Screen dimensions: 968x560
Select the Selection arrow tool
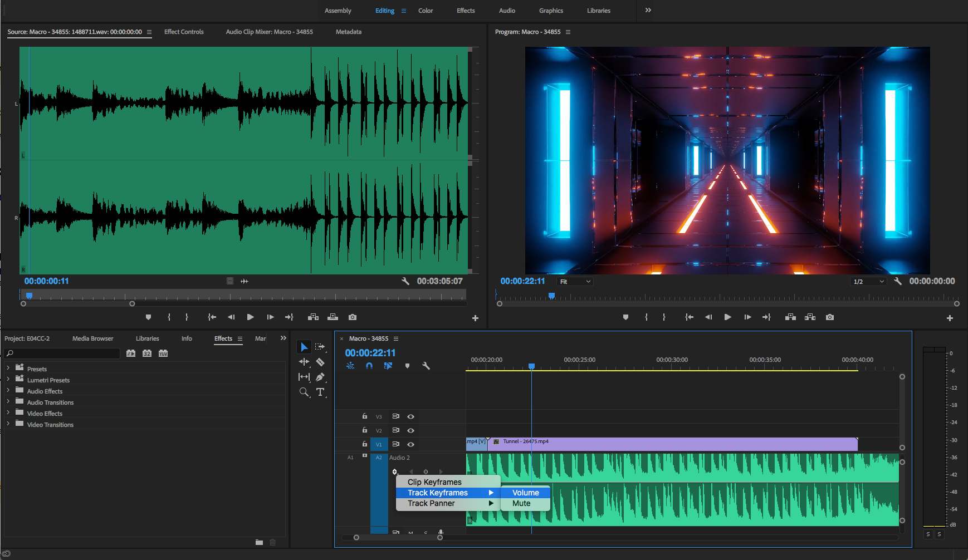[304, 347]
